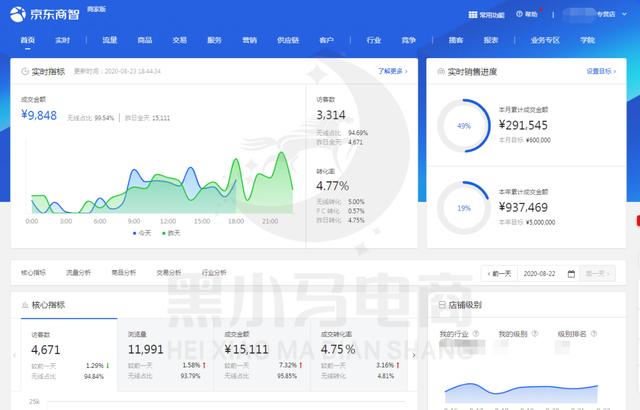The height and width of the screenshot is (410, 640).
Task: Click the 帮助 question mark icon
Action: pos(519,14)
